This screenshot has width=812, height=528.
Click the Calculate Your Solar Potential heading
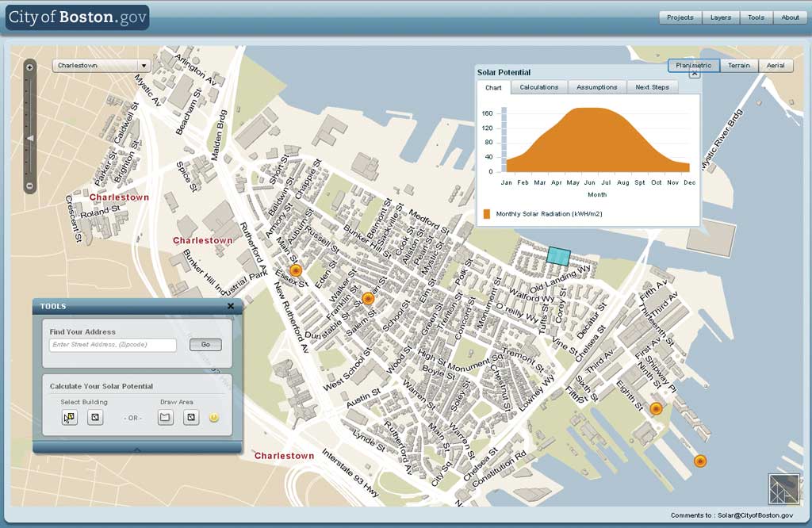pyautogui.click(x=101, y=386)
